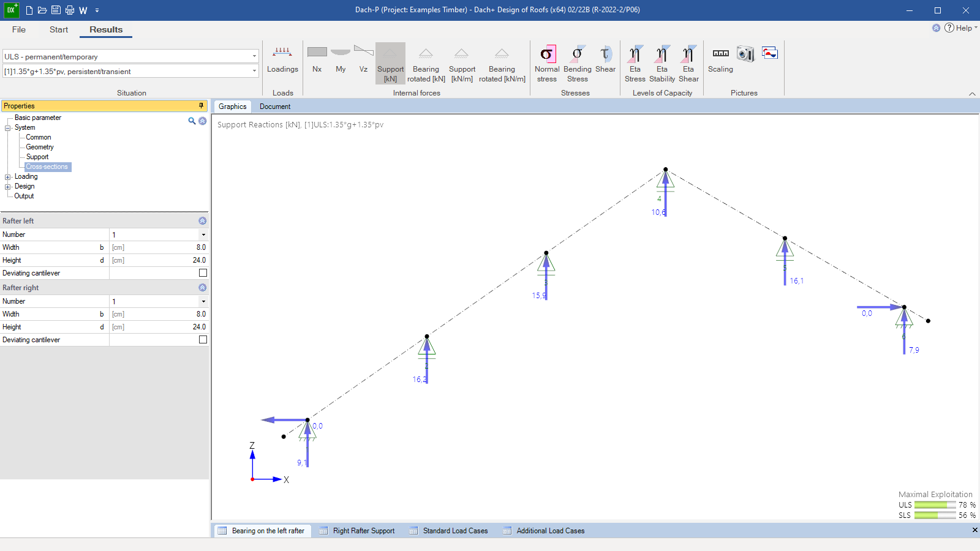The width and height of the screenshot is (980, 551).
Task: Click the New file icon in title bar
Action: (29, 10)
